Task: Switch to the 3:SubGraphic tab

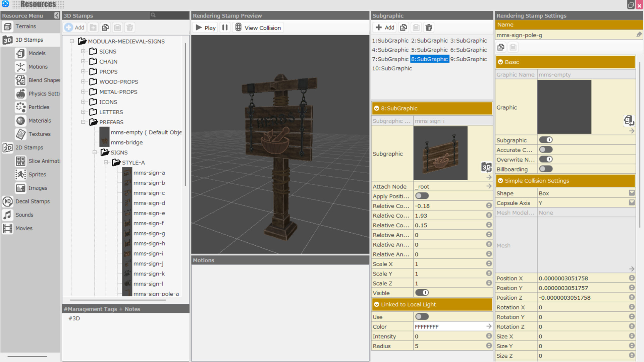Action: point(469,41)
